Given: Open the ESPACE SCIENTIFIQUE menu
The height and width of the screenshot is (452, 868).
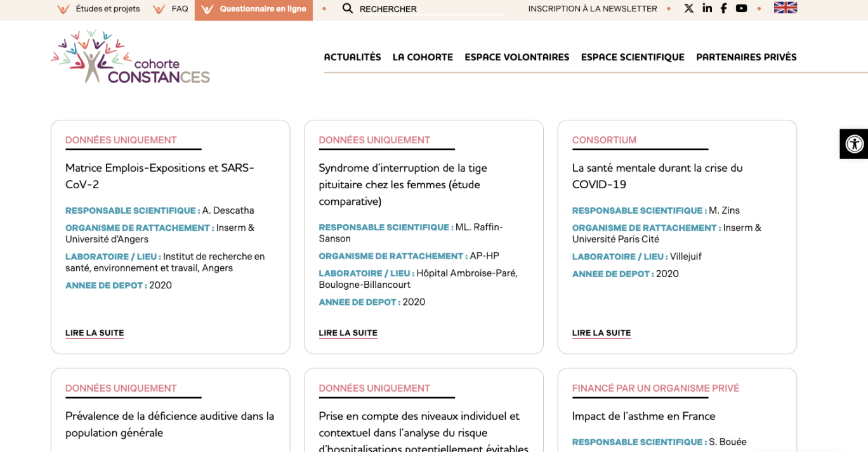Looking at the screenshot, I should click(x=633, y=57).
